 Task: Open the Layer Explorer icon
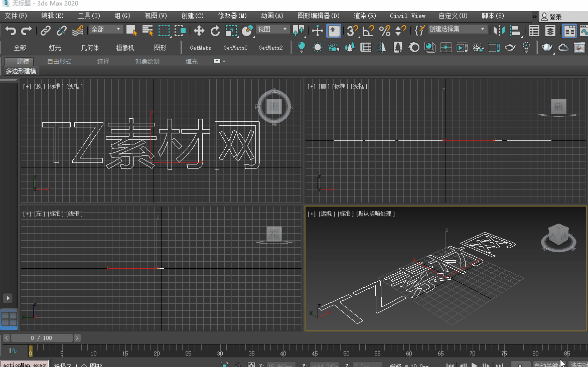pyautogui.click(x=550, y=31)
